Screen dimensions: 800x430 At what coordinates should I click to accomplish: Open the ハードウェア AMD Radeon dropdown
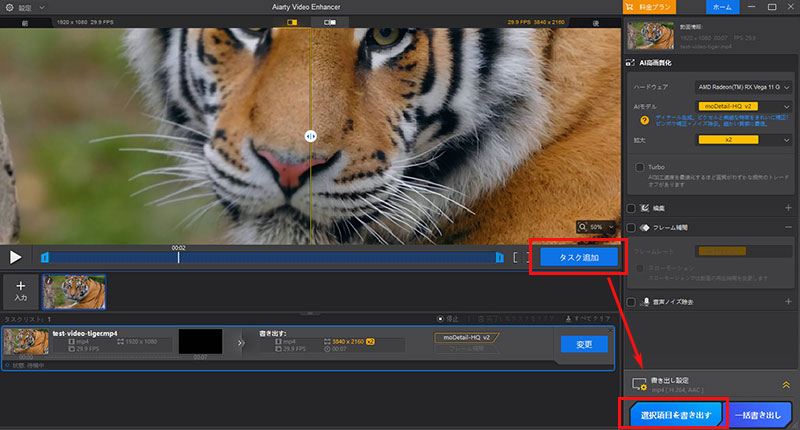[743, 87]
